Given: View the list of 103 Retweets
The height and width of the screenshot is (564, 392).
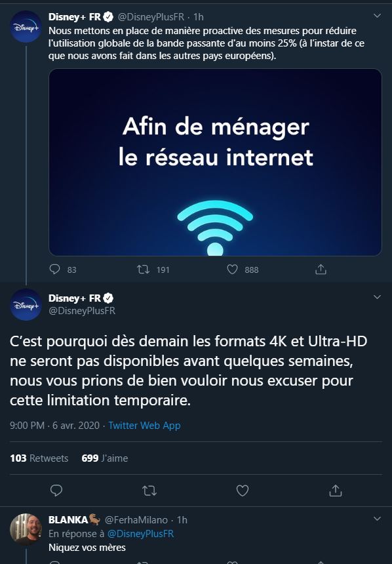Looking at the screenshot, I should [39, 458].
